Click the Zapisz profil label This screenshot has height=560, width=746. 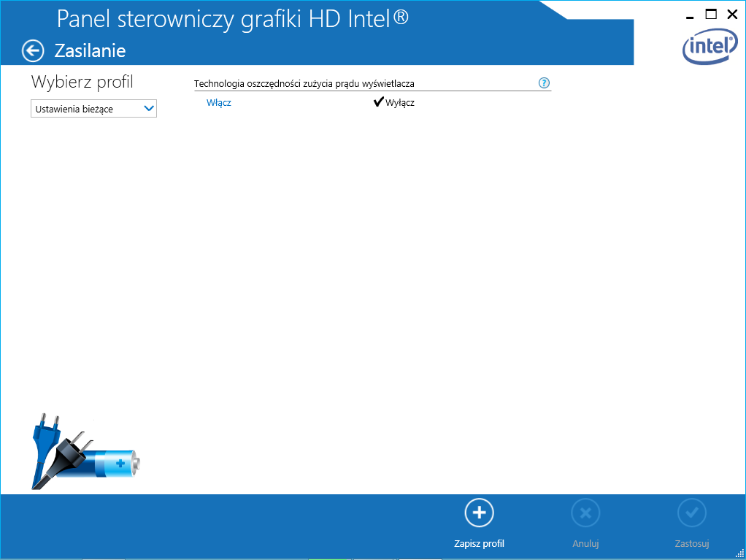(x=479, y=543)
